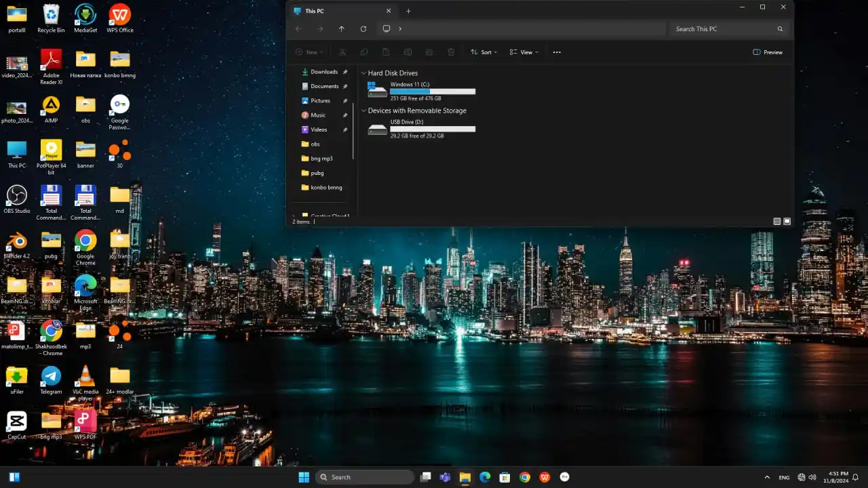The image size is (868, 488).
Task: Click the taskbar Search box
Action: point(366,477)
